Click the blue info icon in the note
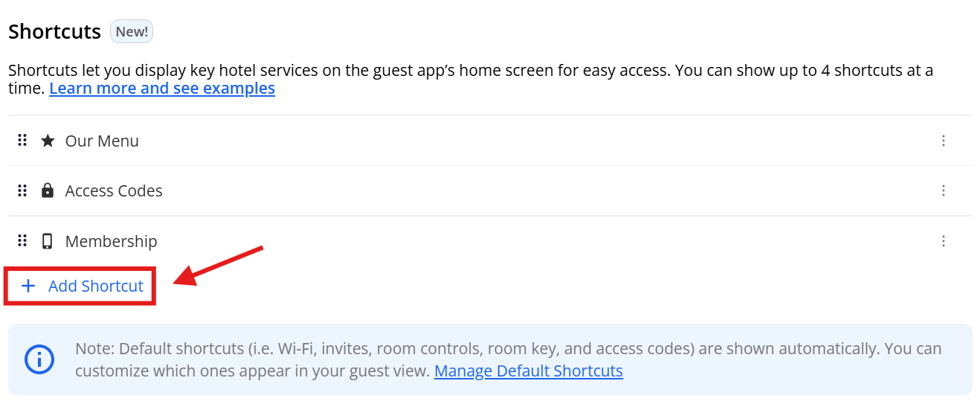 pyautogui.click(x=39, y=359)
